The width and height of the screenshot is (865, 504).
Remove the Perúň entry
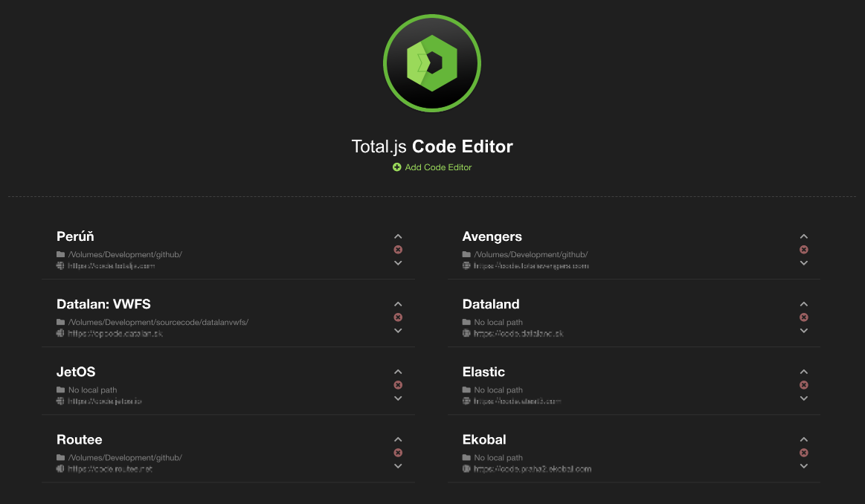[398, 250]
